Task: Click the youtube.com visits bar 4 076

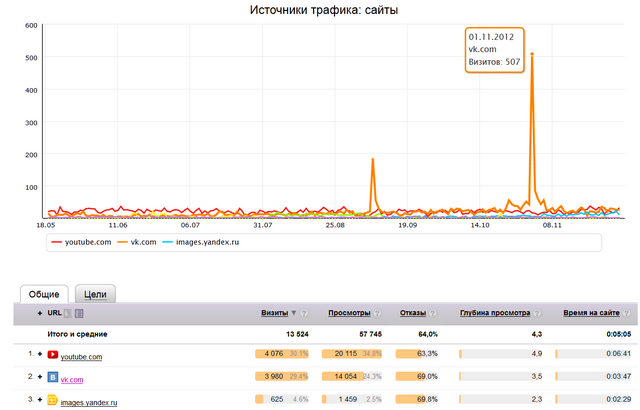Action: tap(282, 354)
